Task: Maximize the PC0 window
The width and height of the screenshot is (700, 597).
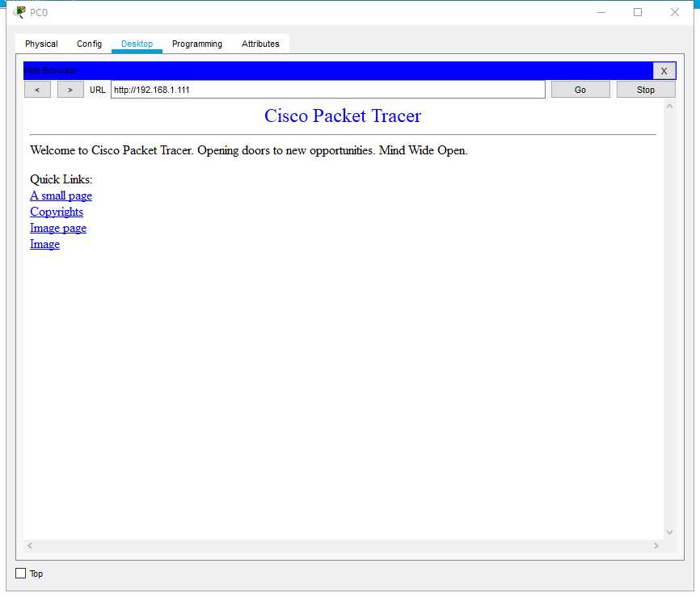Action: click(x=638, y=12)
